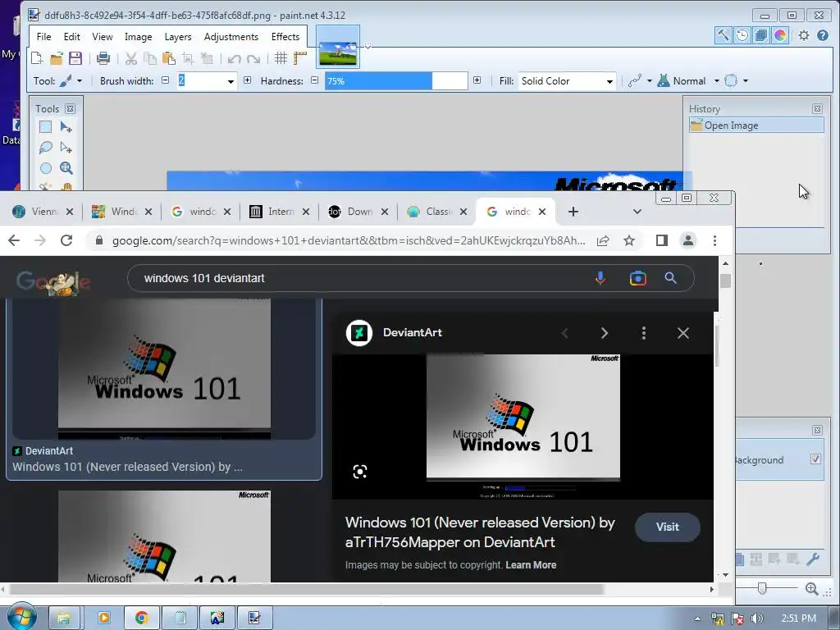Click the New file icon in paint.net
This screenshot has height=630, width=840.
coord(37,58)
